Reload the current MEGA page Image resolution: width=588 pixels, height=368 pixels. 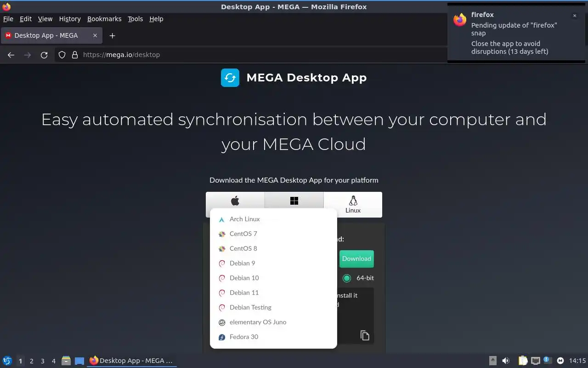44,55
